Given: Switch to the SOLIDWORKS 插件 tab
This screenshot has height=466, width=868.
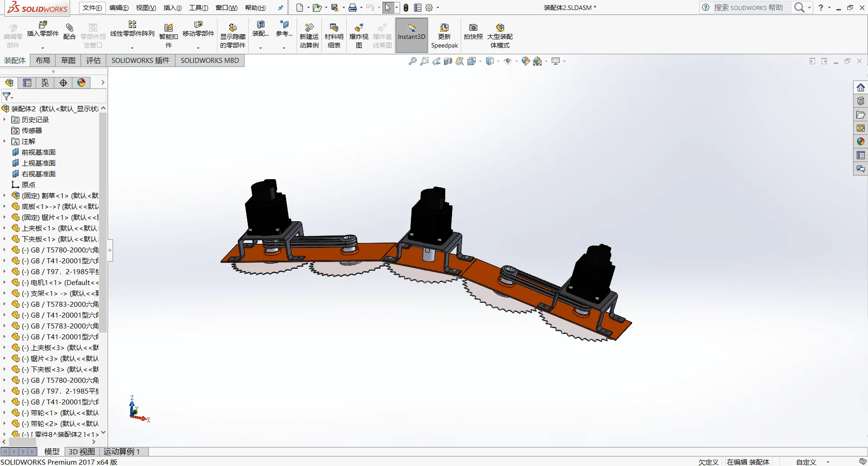Looking at the screenshot, I should tap(141, 61).
